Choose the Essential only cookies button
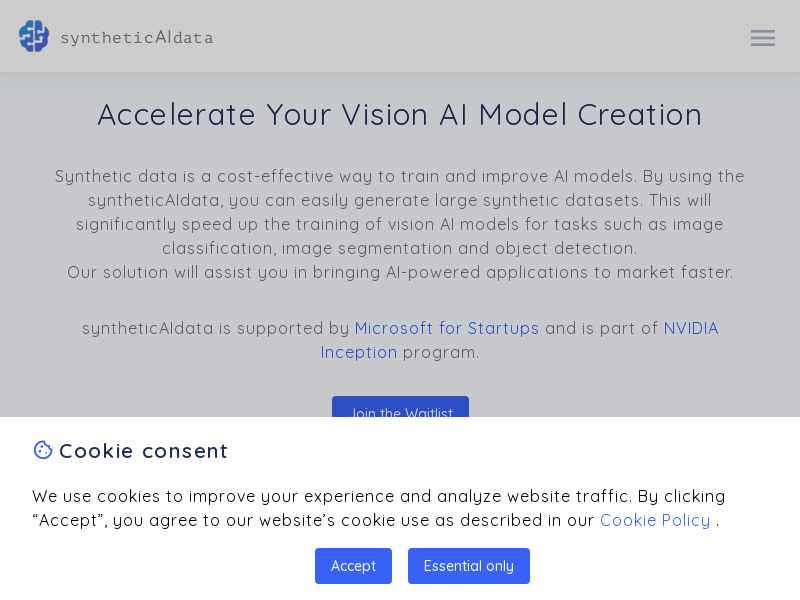This screenshot has height=600, width=800. click(x=468, y=566)
